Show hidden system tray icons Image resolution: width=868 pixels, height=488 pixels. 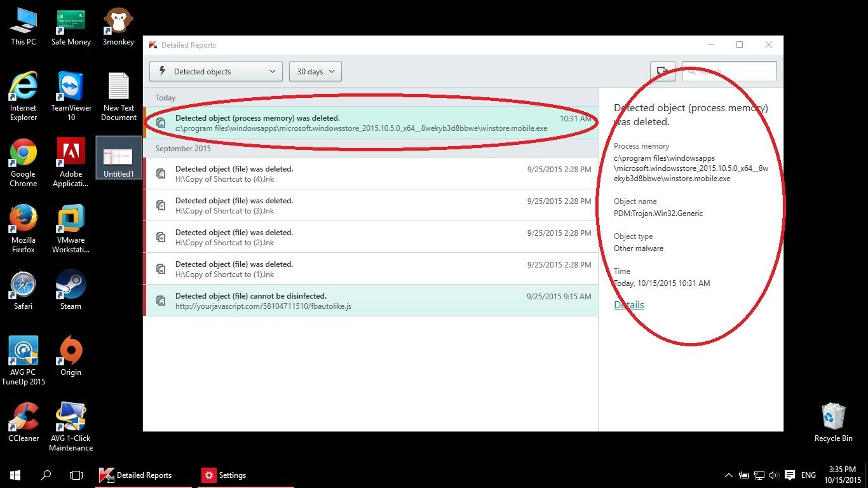click(x=728, y=475)
